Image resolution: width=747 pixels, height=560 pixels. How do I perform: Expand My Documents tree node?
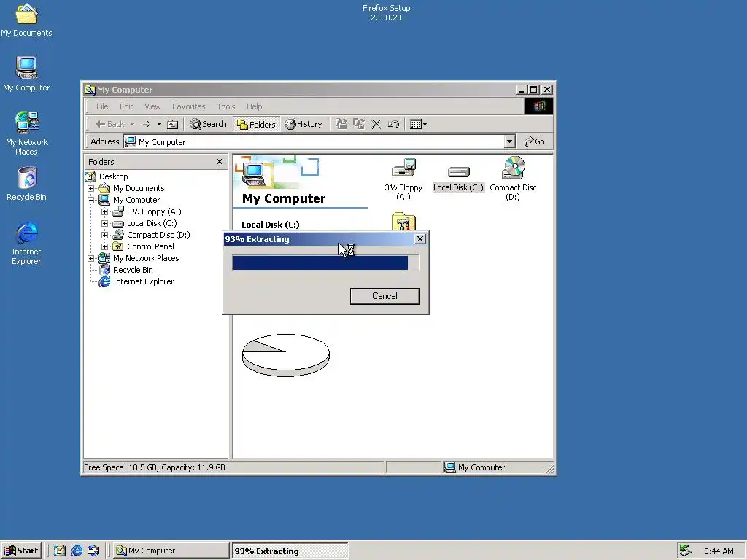point(91,188)
